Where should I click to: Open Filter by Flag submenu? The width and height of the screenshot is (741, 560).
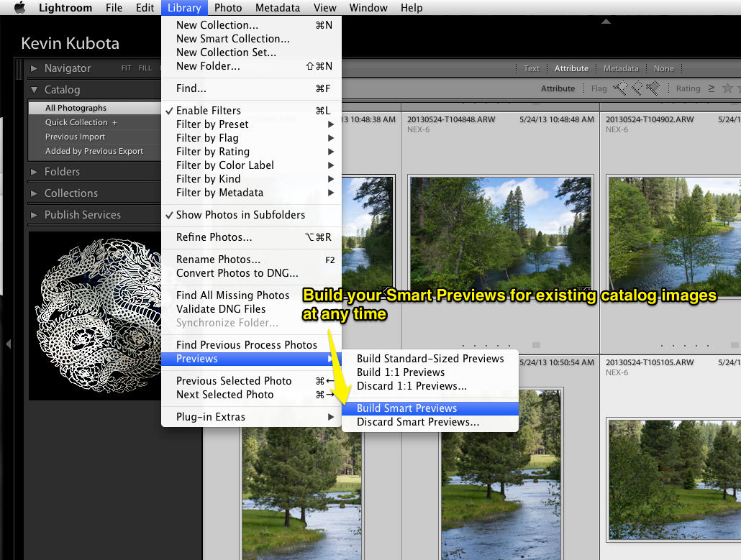(251, 138)
